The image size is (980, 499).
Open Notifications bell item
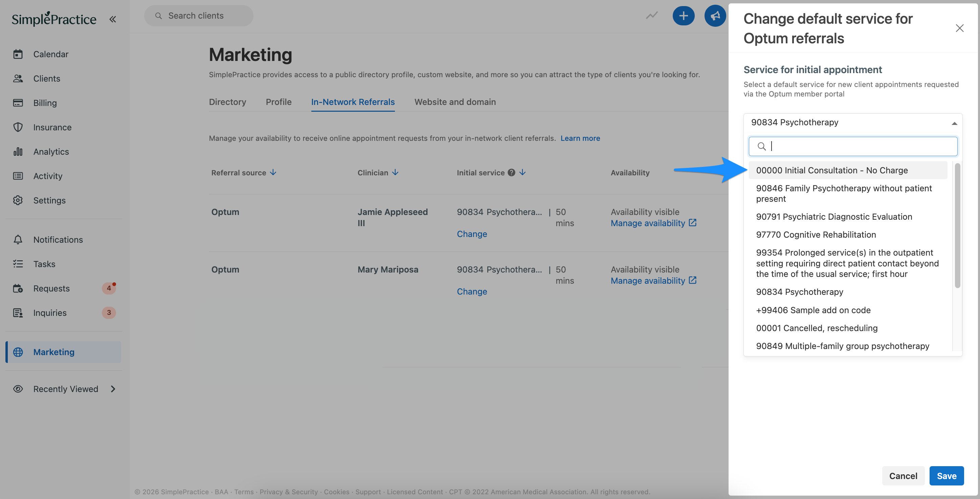point(58,239)
